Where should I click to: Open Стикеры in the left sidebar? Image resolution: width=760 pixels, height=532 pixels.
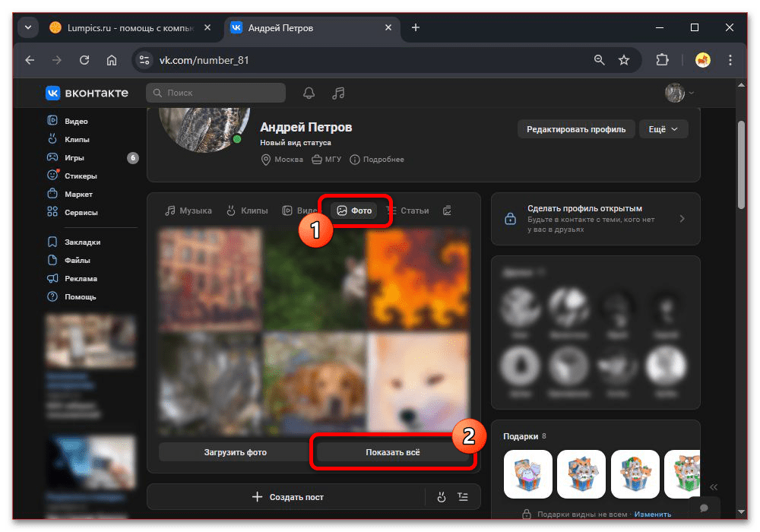tap(81, 176)
